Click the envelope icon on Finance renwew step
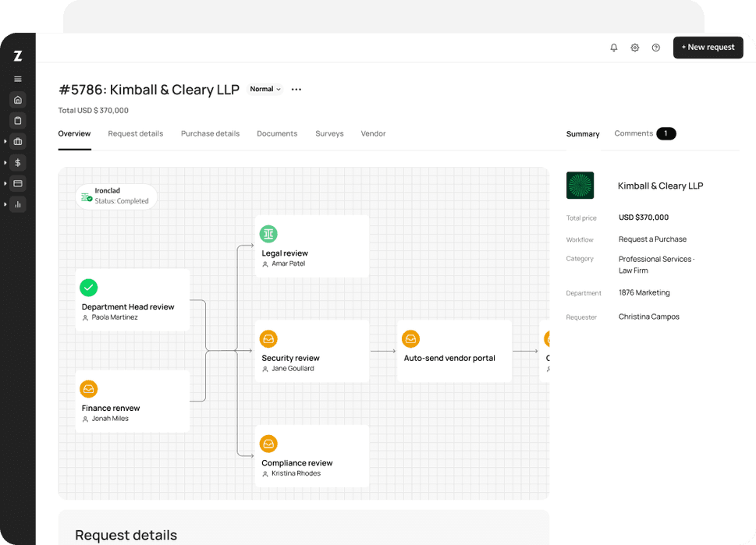The width and height of the screenshot is (756, 545). point(88,388)
